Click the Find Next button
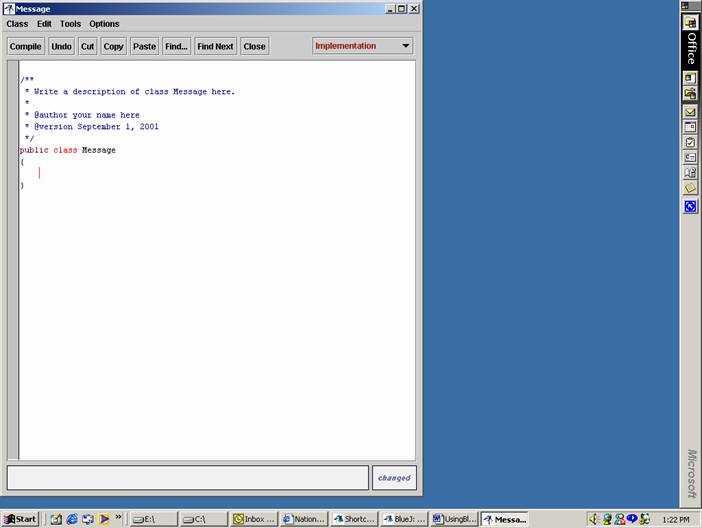 tap(215, 46)
